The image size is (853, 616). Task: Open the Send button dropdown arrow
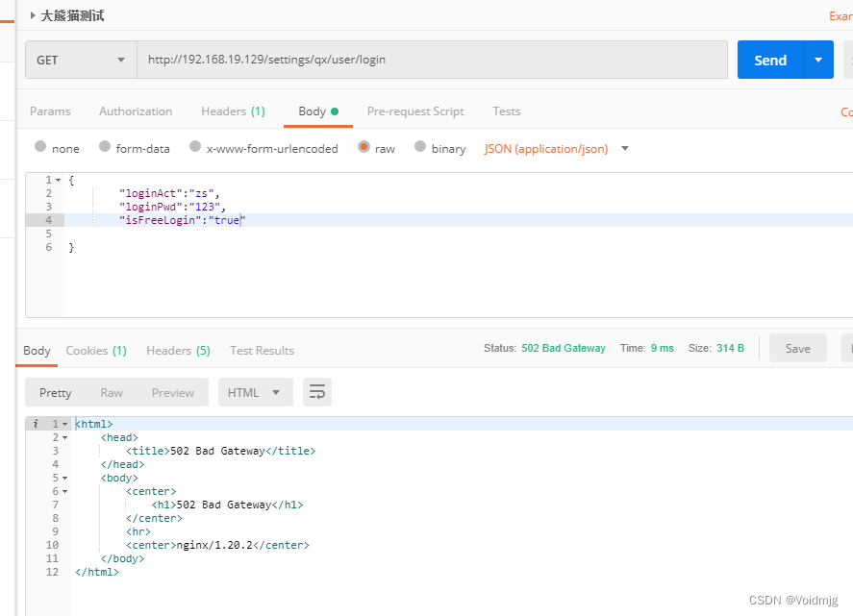click(818, 60)
